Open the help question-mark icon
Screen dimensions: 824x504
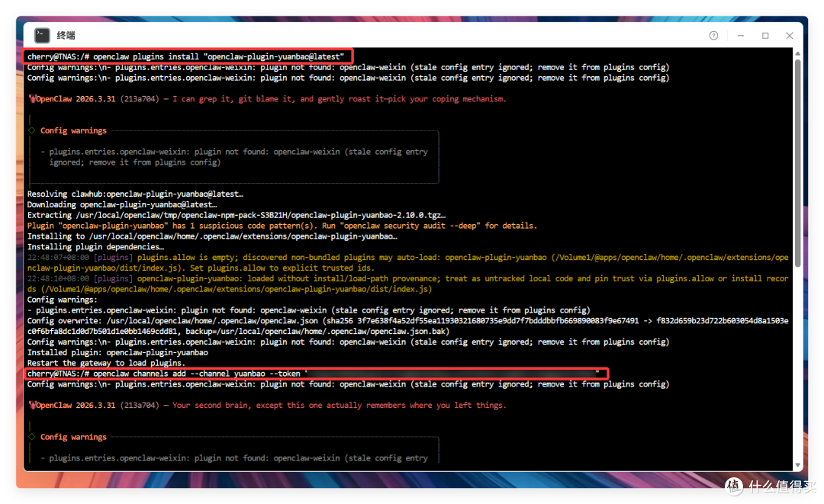(x=713, y=36)
